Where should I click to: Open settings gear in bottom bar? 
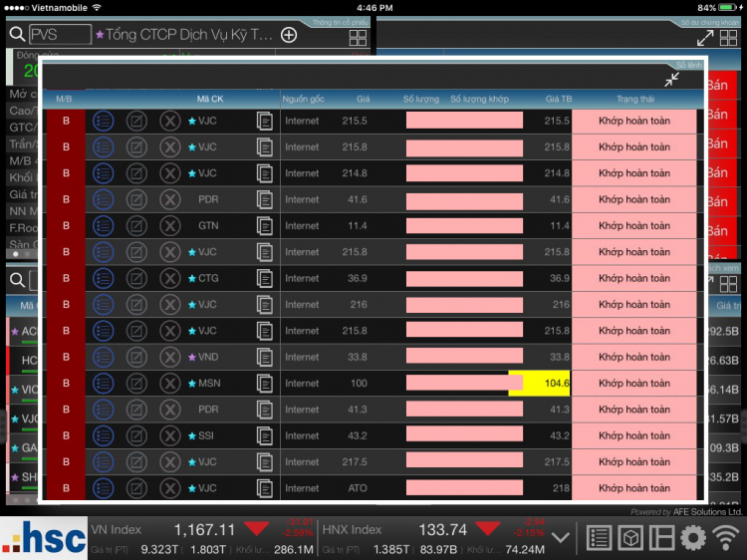[x=693, y=538]
